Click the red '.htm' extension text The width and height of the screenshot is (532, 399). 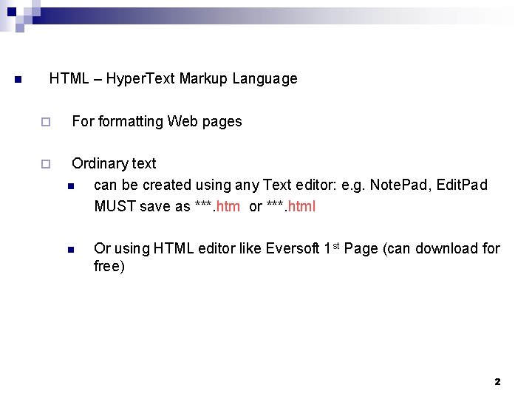coord(226,206)
